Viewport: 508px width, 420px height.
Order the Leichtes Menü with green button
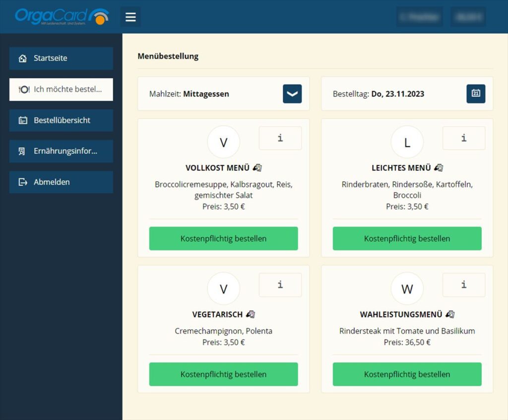point(407,239)
